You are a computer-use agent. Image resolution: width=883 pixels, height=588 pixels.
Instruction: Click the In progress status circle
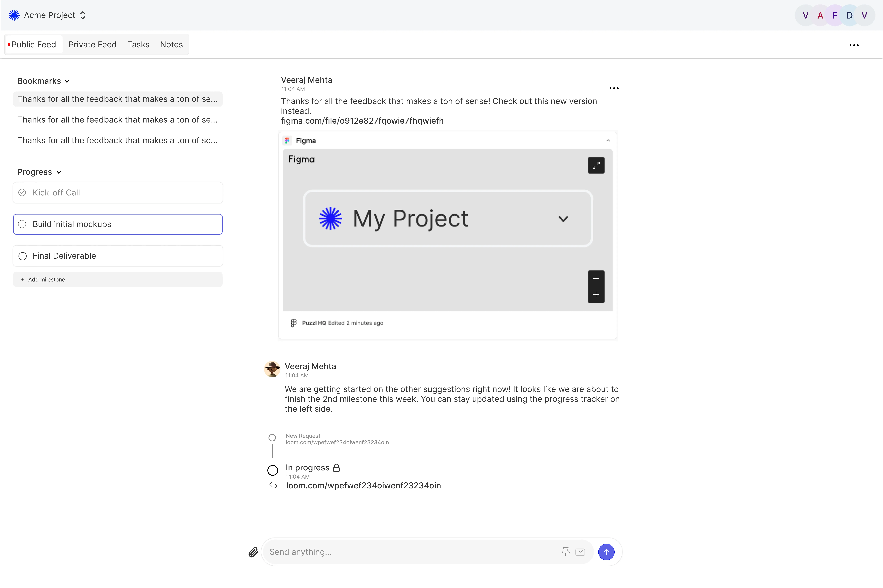coord(273,470)
